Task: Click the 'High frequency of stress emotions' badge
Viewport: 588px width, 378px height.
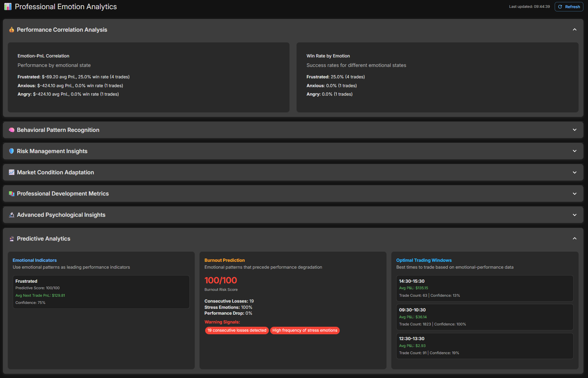Action: pyautogui.click(x=305, y=330)
